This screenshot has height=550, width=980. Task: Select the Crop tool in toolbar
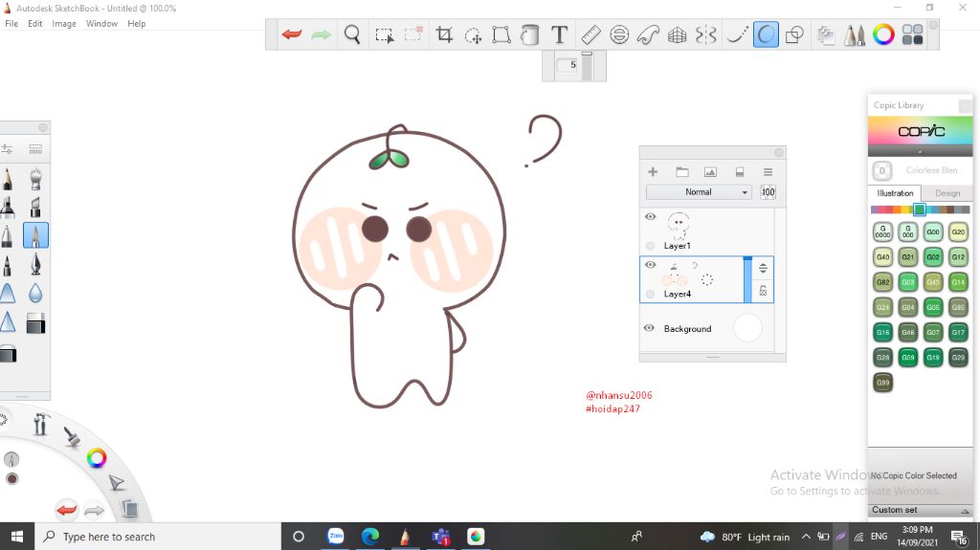pos(444,35)
